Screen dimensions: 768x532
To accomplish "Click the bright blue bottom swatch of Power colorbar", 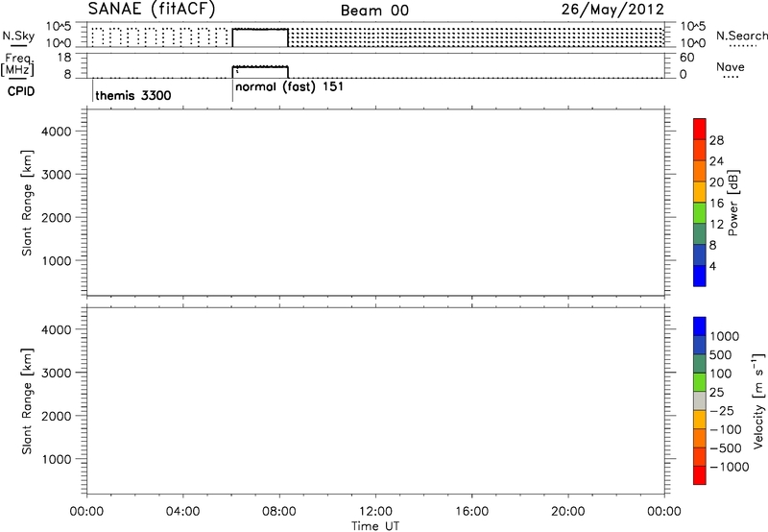I will tap(700, 276).
